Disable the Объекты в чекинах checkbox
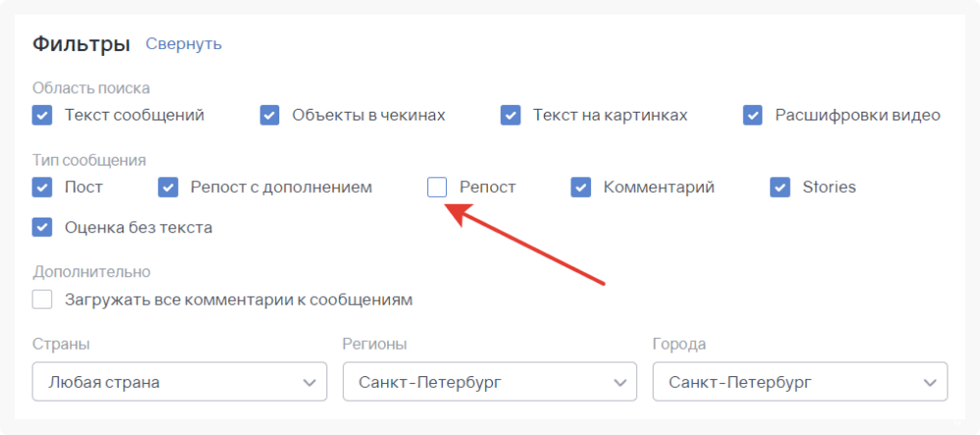The image size is (980, 435). [x=269, y=116]
